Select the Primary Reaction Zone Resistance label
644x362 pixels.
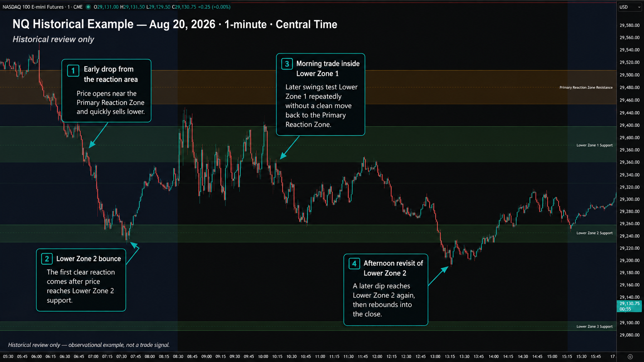click(x=586, y=88)
